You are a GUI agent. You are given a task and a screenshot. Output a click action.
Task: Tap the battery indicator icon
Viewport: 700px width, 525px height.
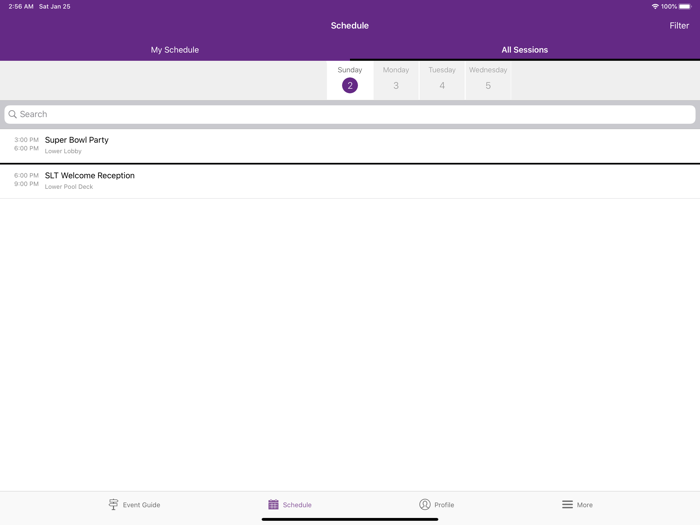pos(685,7)
